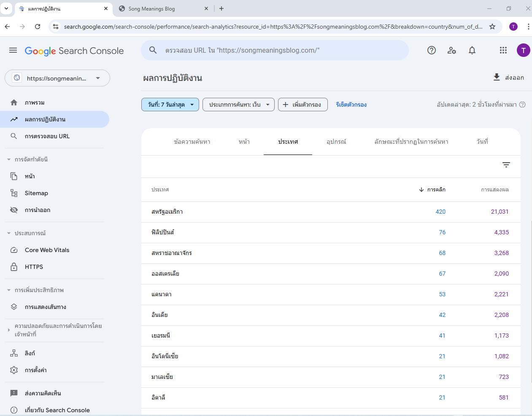Select the อินโดนีเซีย country row
This screenshot has height=416, width=532.
pos(331,356)
